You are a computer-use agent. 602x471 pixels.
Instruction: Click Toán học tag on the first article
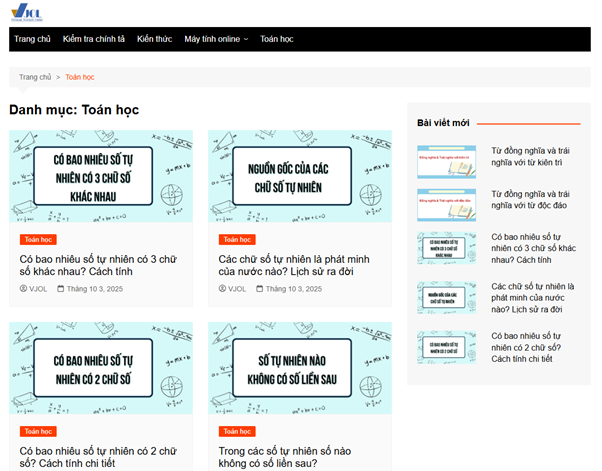39,240
